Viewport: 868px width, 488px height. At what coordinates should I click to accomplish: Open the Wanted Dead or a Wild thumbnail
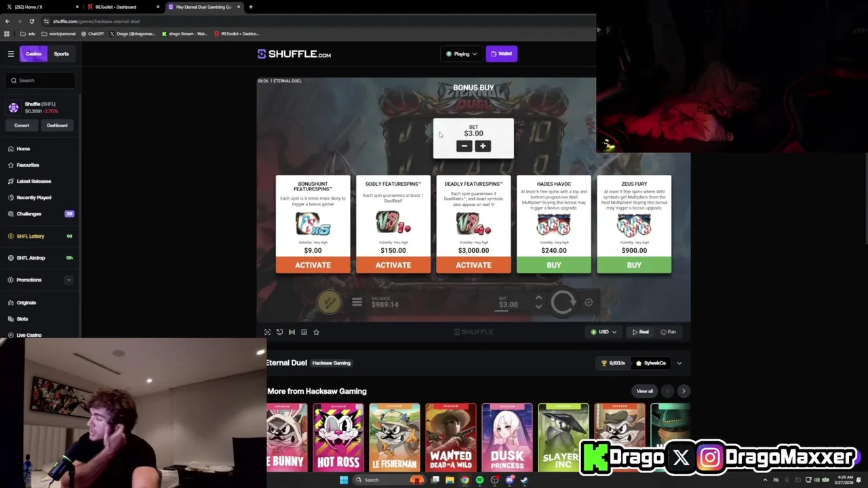point(450,437)
